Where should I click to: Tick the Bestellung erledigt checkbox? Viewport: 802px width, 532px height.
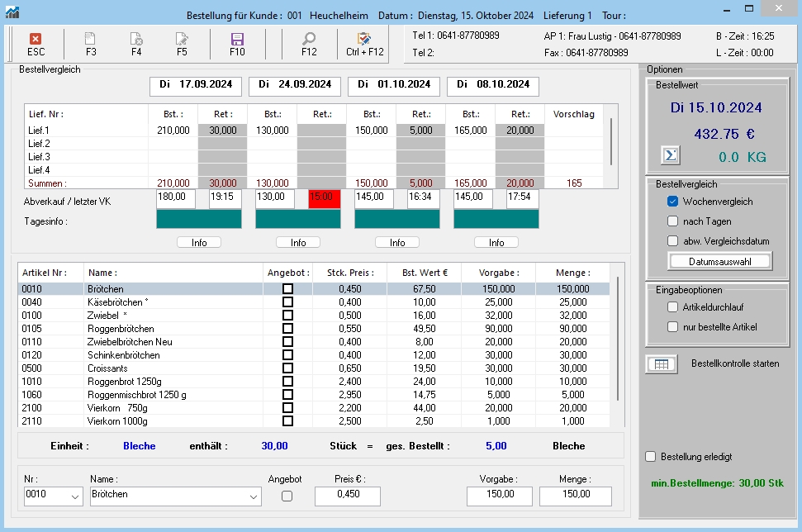coord(651,457)
